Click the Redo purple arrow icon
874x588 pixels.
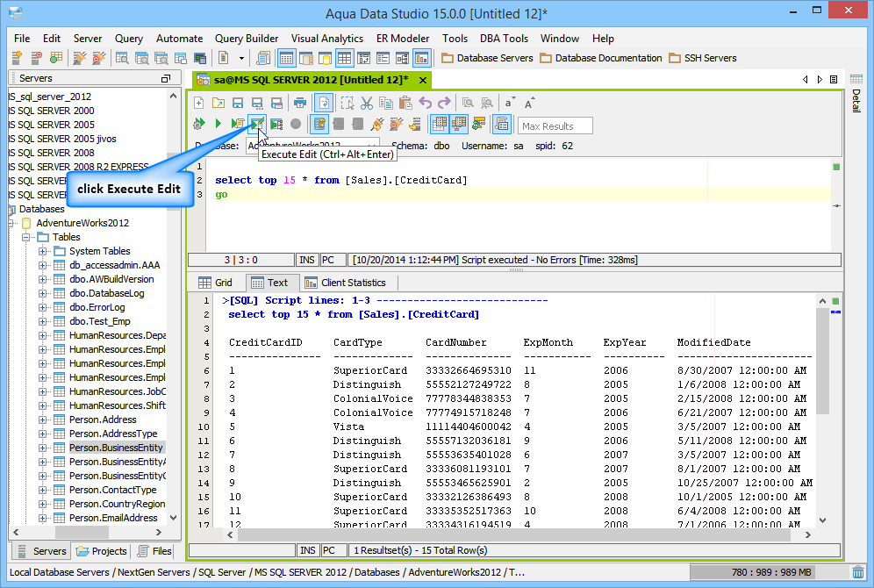click(444, 103)
